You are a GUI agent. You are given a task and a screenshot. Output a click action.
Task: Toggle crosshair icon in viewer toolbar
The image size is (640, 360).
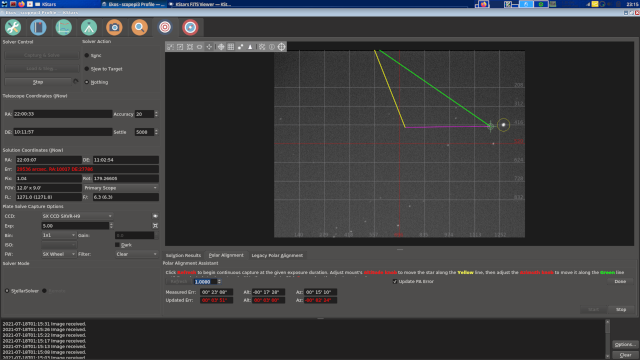click(x=221, y=47)
